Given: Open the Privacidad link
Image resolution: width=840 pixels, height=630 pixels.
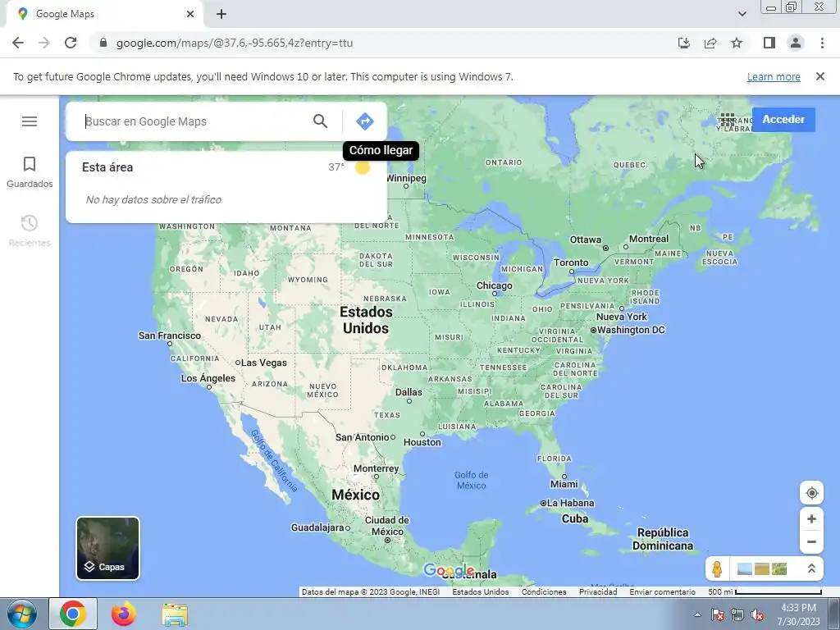Looking at the screenshot, I should tap(598, 592).
